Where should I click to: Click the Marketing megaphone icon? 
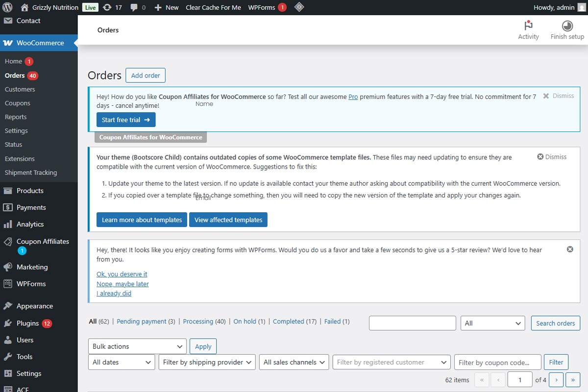coord(8,267)
